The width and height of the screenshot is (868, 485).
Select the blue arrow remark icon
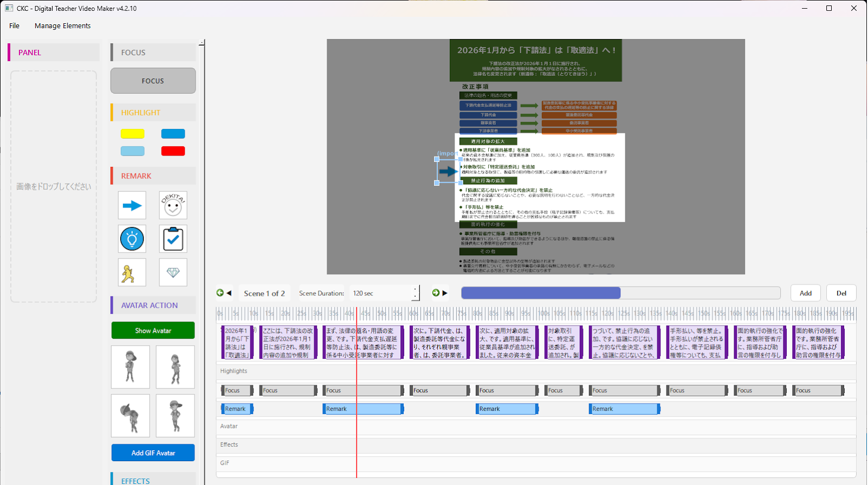132,205
